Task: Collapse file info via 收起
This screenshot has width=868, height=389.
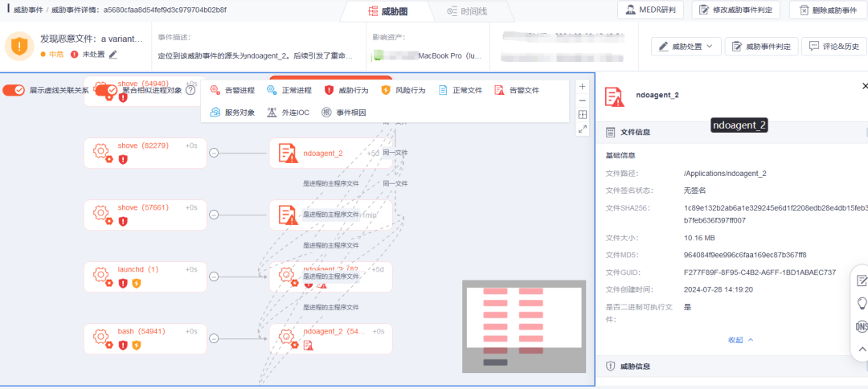Action: coord(740,340)
